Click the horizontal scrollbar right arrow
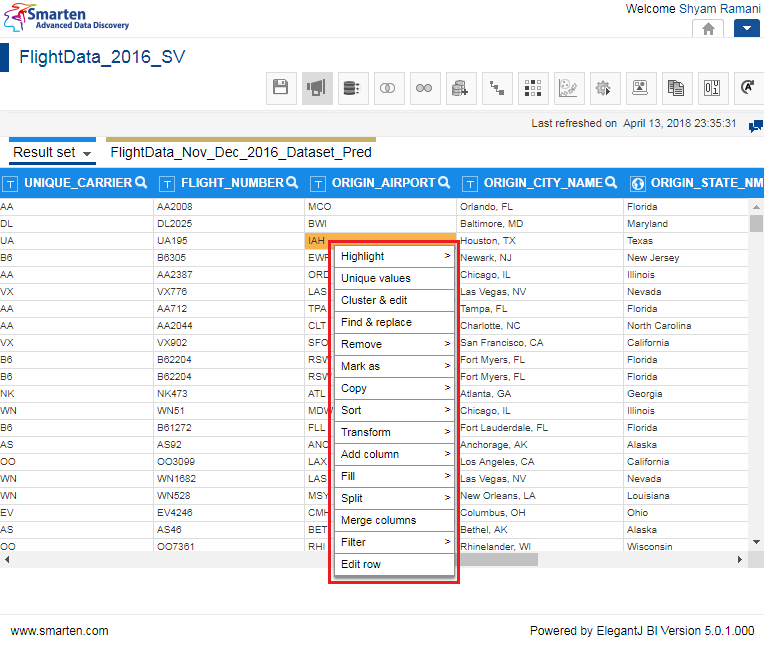 [x=740, y=560]
